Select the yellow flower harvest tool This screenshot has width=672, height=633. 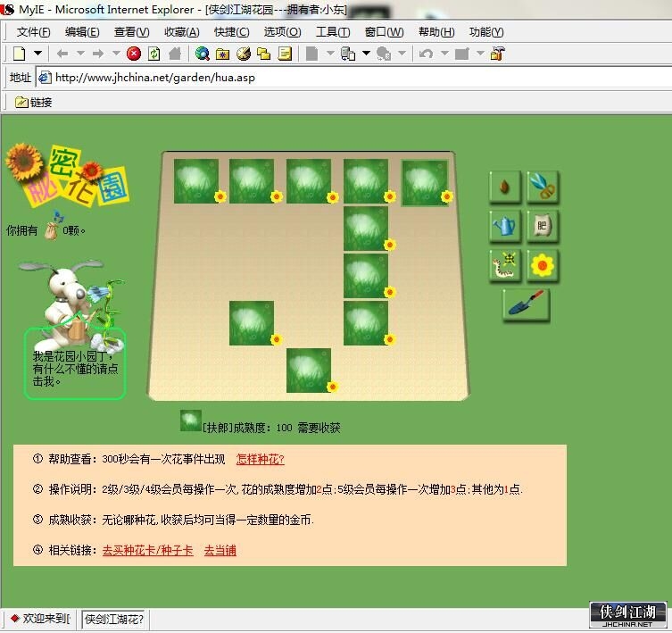coord(543,265)
